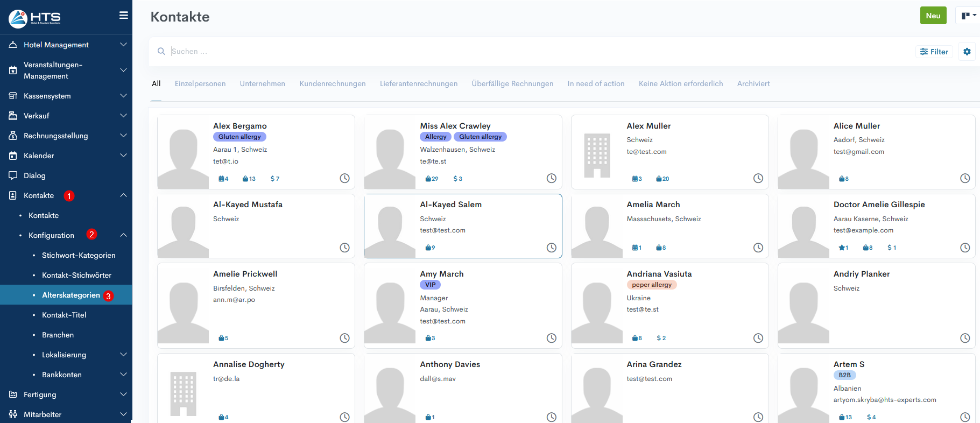980x423 pixels.
Task: Expand the Lokalisierung submenu
Action: [x=123, y=355]
